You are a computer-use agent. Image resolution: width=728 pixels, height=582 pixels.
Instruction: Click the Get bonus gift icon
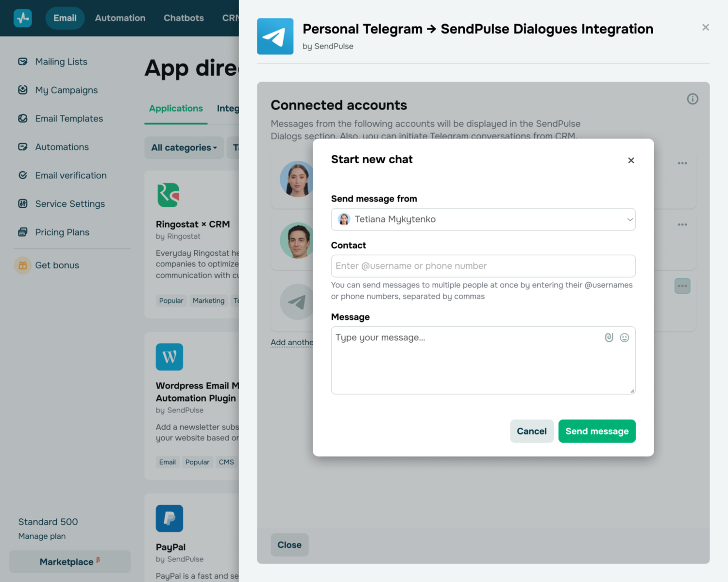22,265
